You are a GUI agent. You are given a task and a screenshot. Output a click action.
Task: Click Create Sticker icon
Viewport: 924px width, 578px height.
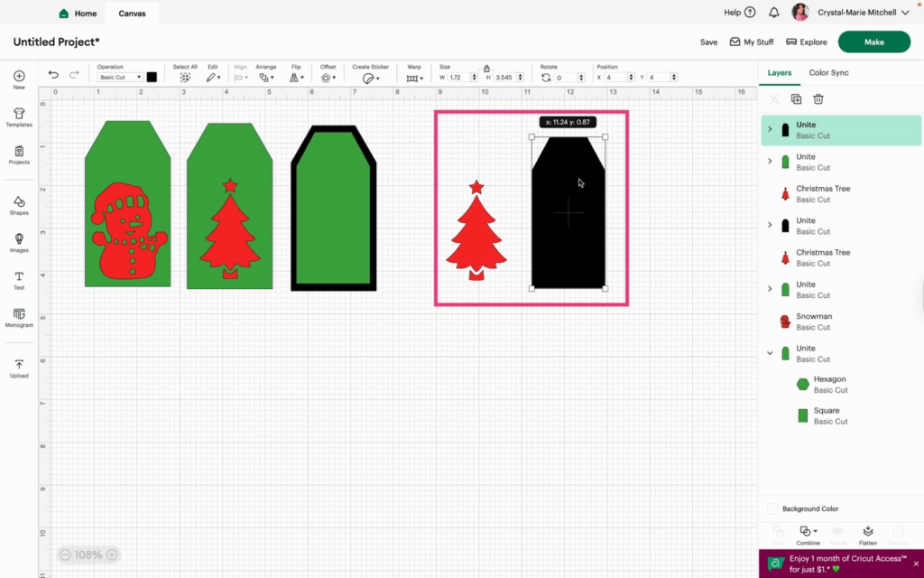(x=370, y=79)
